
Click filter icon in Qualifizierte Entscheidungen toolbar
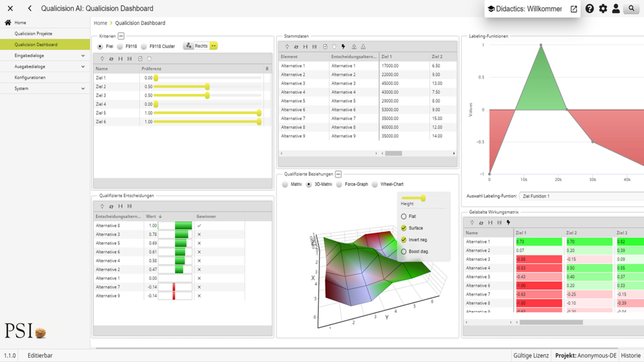tap(102, 206)
